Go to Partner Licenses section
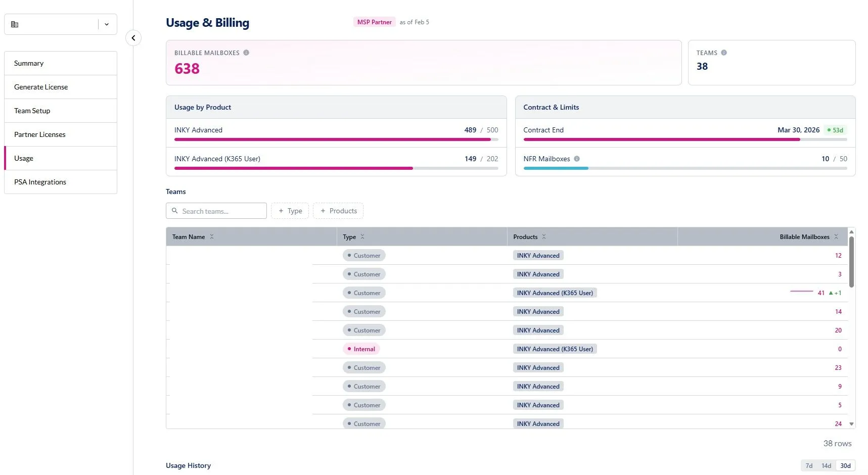The image size is (868, 475). click(61, 134)
